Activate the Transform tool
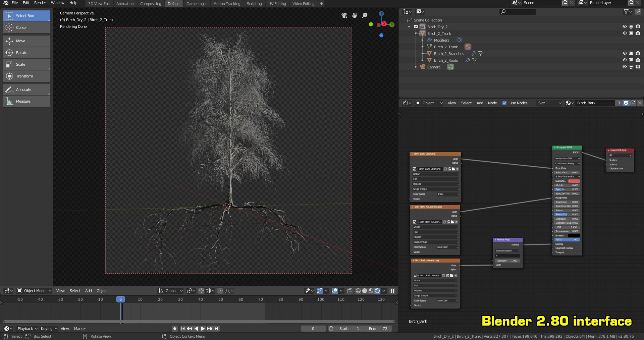Viewport: 644px width, 340px height. tap(26, 76)
